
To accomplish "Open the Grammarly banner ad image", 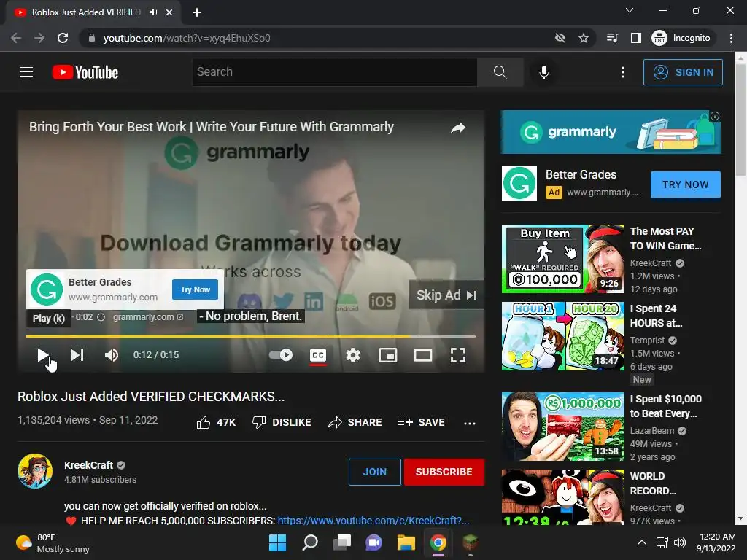I will coord(611,132).
